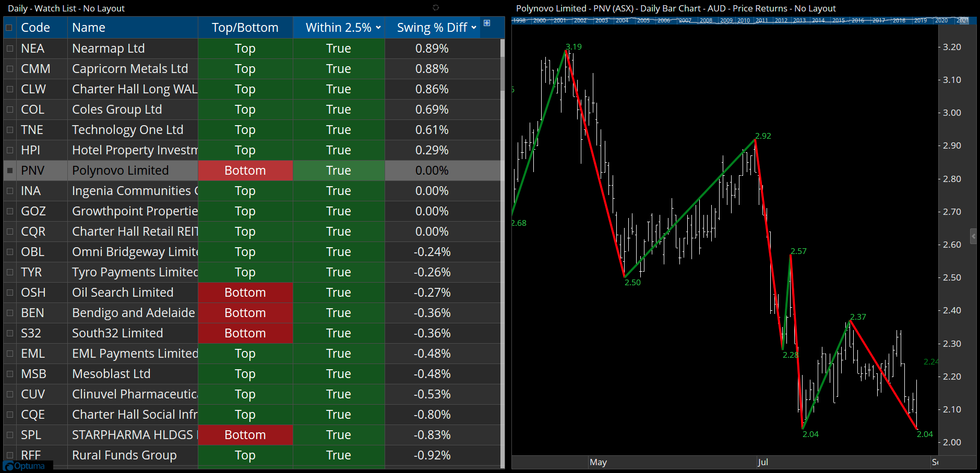
Task: Tick the checkbox for the CMM row
Action: pos(9,69)
